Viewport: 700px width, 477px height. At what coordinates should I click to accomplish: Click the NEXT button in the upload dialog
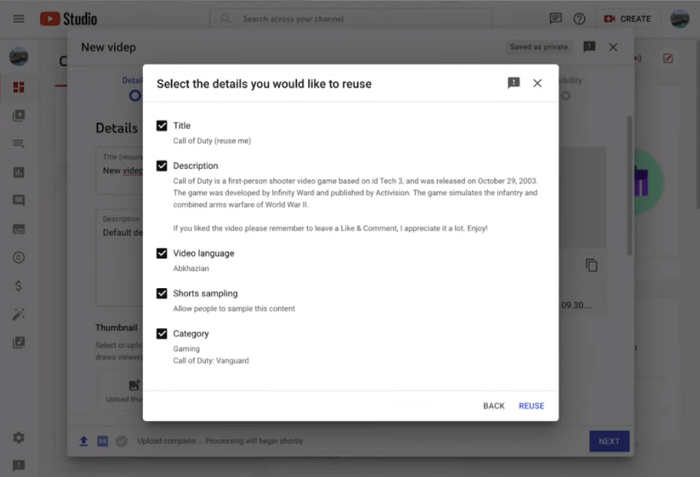pos(609,441)
